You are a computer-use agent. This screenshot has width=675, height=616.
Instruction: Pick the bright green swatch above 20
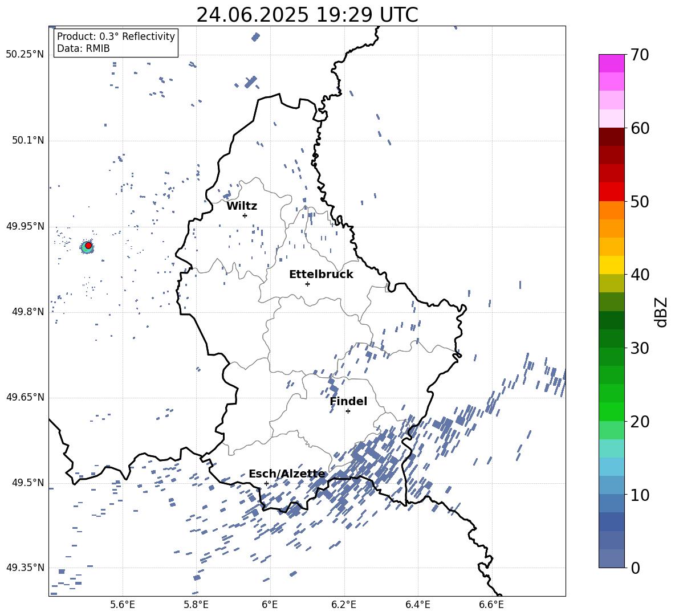point(611,411)
